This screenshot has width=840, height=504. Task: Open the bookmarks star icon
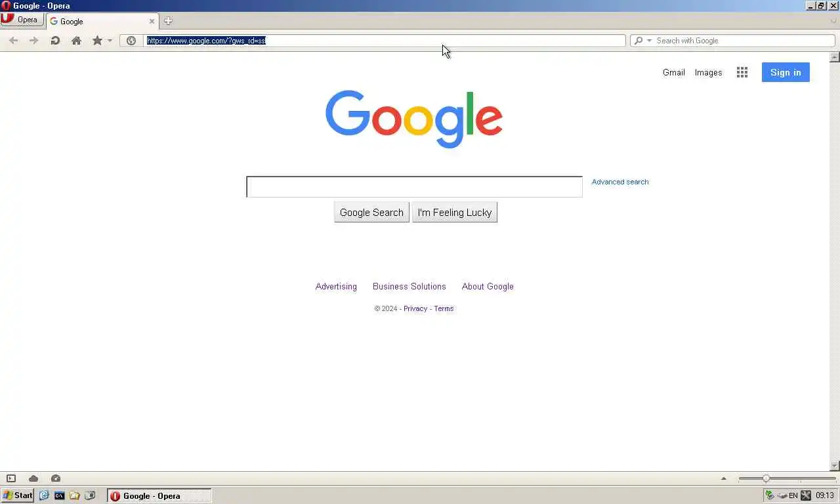click(x=97, y=41)
